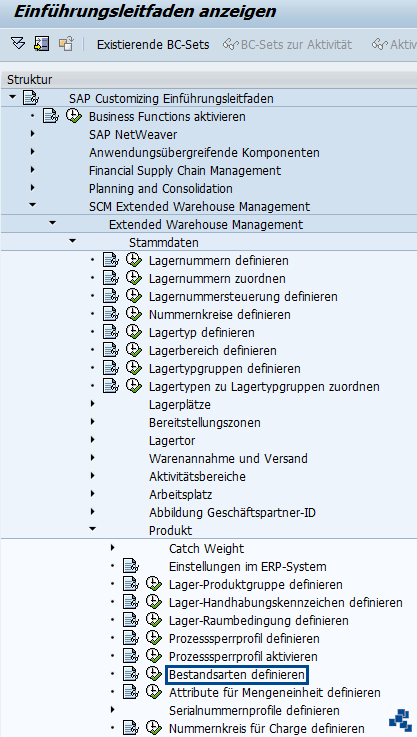The image size is (417, 737).
Task: Execute Nummernkreis für Charge definieren icon
Action: point(154,728)
